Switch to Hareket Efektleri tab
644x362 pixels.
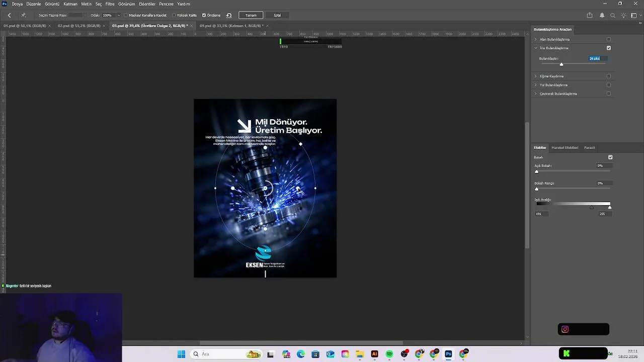(x=565, y=148)
